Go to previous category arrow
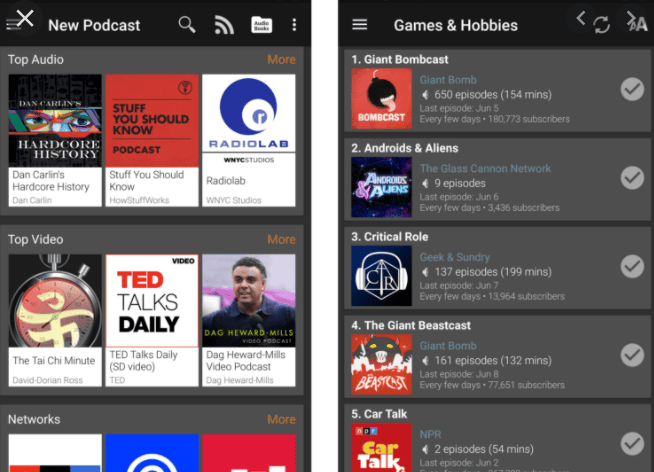Image resolution: width=654 pixels, height=472 pixels. tap(581, 18)
